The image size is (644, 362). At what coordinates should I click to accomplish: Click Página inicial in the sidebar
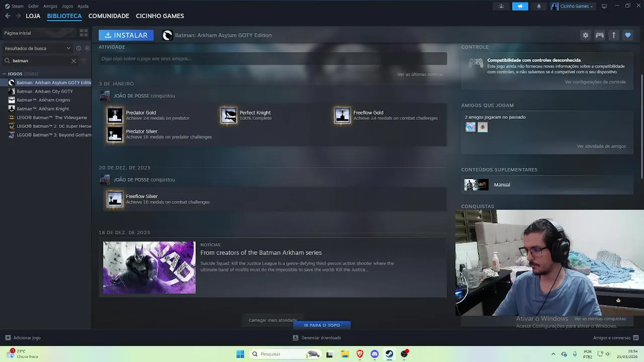coord(39,33)
